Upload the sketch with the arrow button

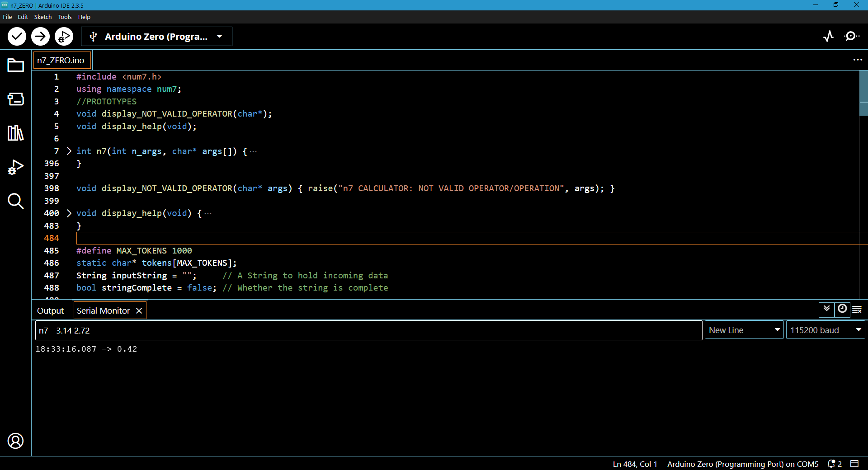click(40, 37)
